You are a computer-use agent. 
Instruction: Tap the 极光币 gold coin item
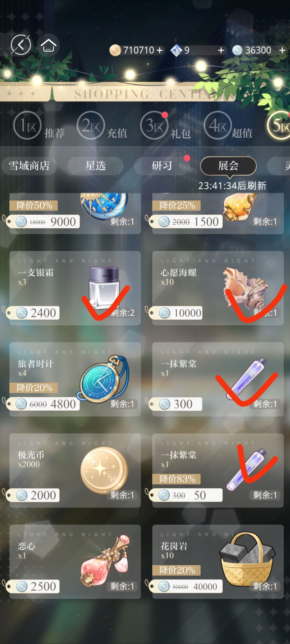point(75,471)
